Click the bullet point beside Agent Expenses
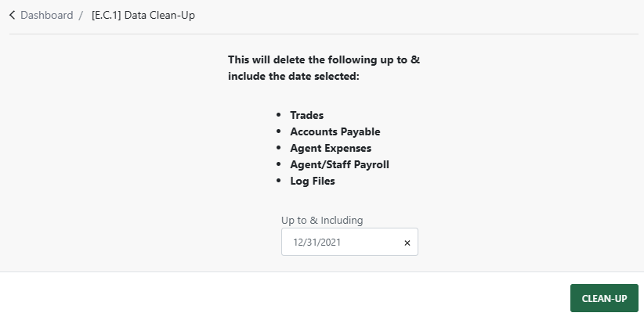This screenshot has height=320, width=644. point(279,148)
